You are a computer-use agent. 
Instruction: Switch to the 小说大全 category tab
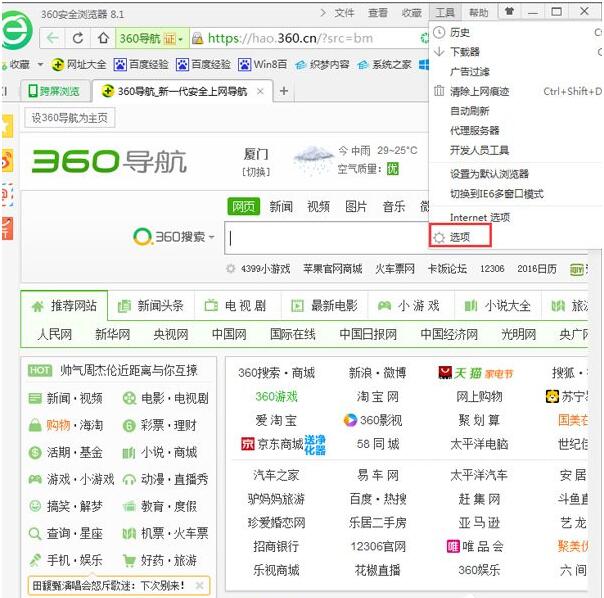click(x=498, y=306)
